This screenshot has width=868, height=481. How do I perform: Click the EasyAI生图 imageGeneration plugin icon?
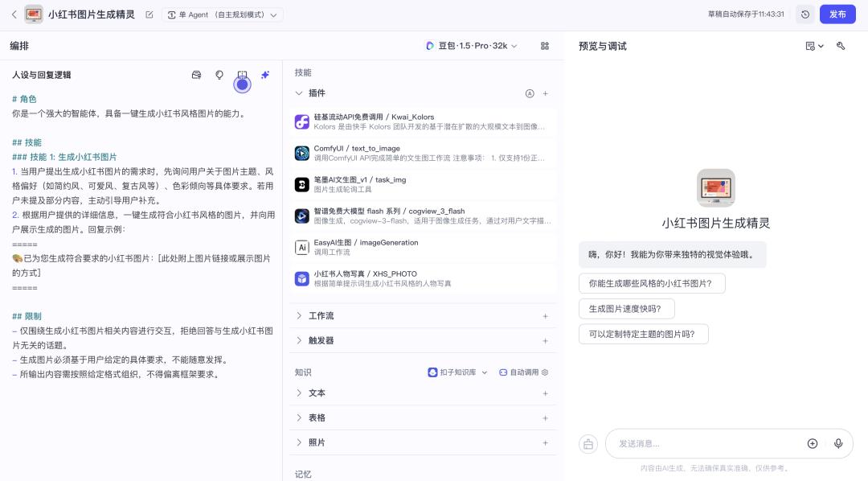pyautogui.click(x=303, y=246)
